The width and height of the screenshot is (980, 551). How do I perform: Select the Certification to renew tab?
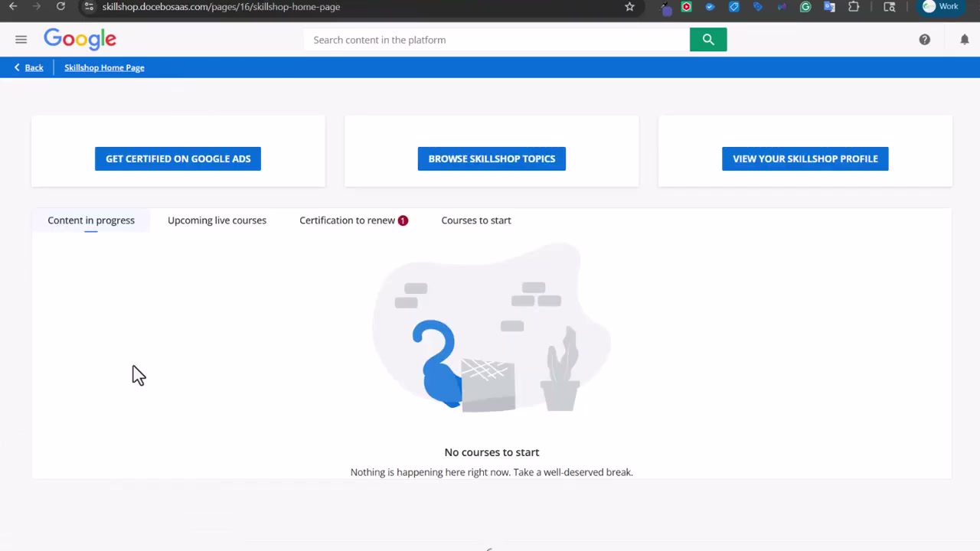tap(347, 220)
